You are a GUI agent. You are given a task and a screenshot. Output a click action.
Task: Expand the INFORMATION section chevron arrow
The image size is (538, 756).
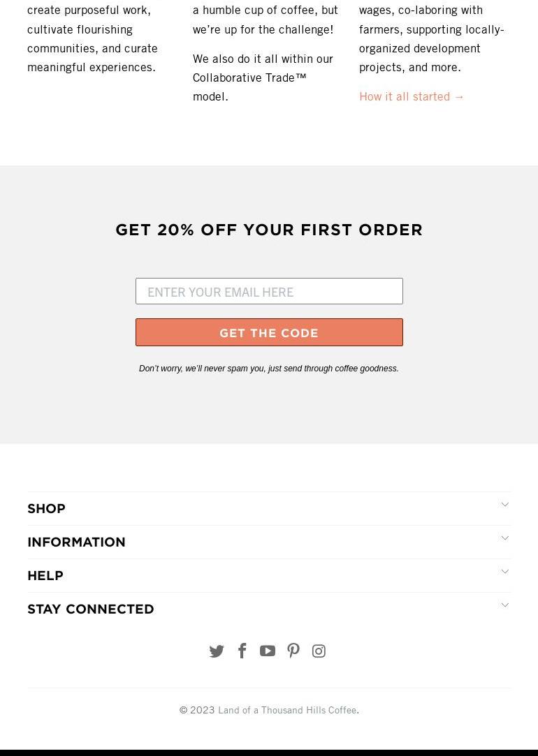point(504,538)
